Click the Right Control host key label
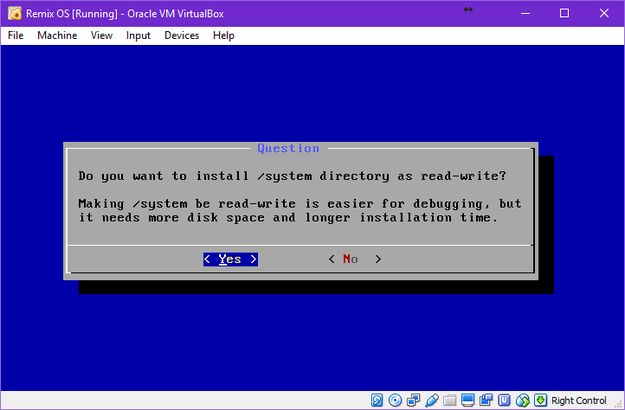This screenshot has height=410, width=625. [x=579, y=400]
